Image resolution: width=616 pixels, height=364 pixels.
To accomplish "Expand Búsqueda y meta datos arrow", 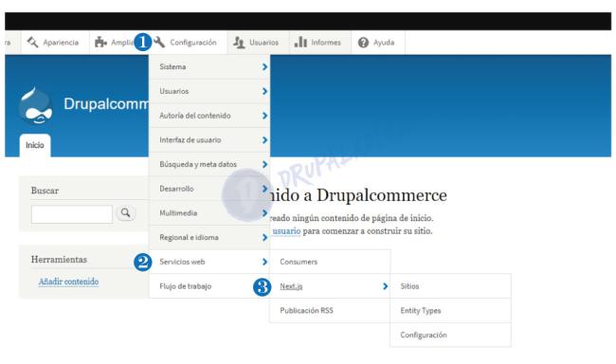I will (264, 164).
